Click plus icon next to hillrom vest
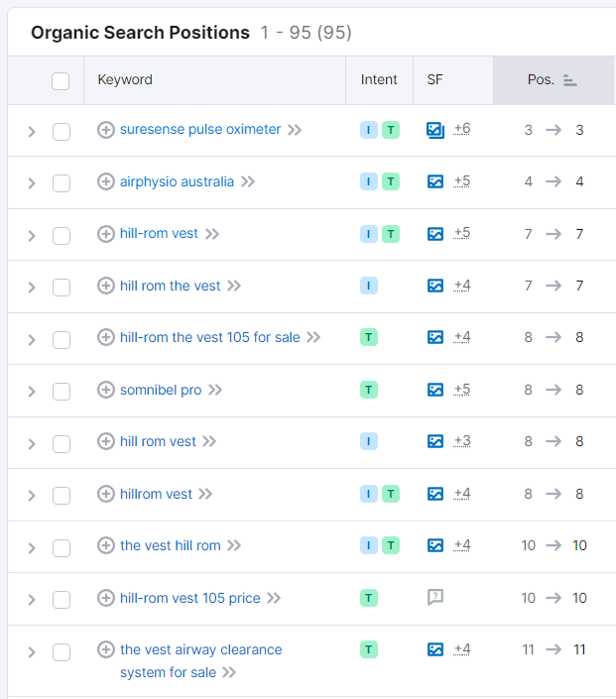This screenshot has width=616, height=699. [106, 494]
